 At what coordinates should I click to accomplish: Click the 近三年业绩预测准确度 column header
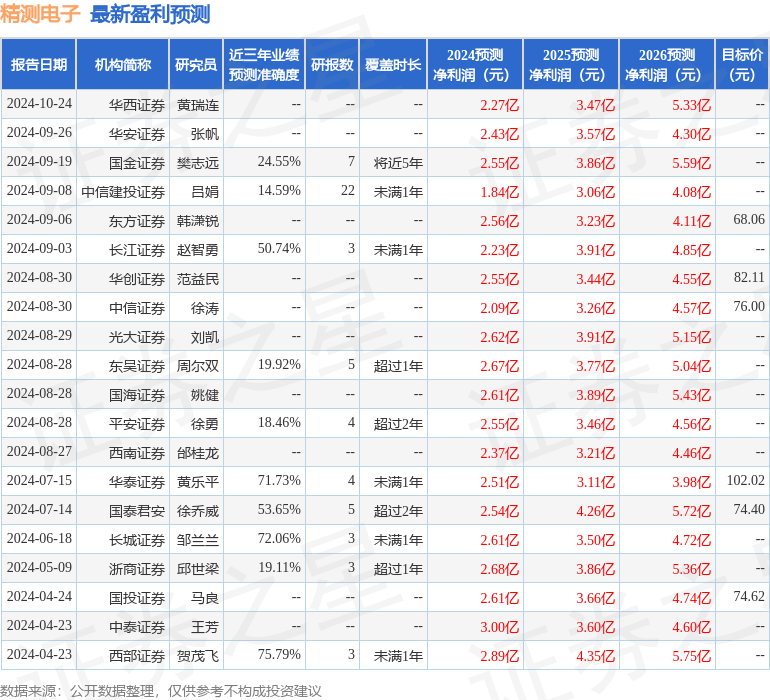click(264, 64)
